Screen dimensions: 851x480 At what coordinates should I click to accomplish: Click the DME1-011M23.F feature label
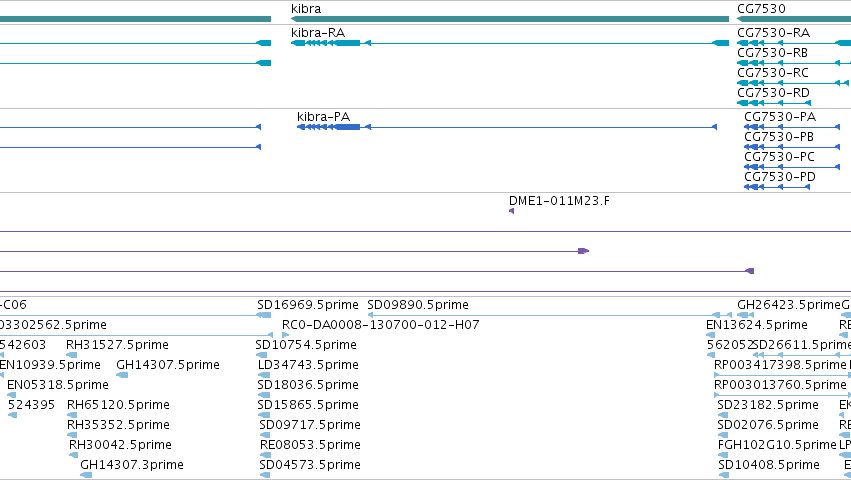click(559, 201)
